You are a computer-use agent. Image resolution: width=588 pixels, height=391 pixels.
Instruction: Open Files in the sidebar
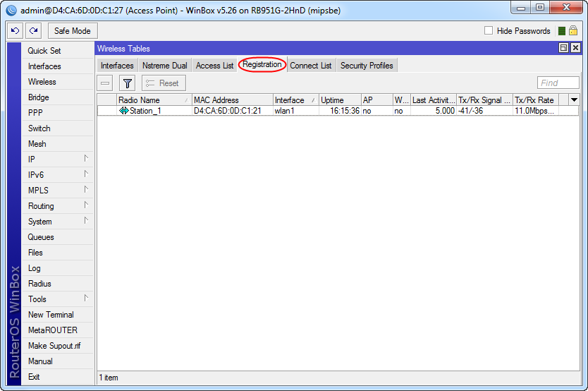(x=57, y=253)
